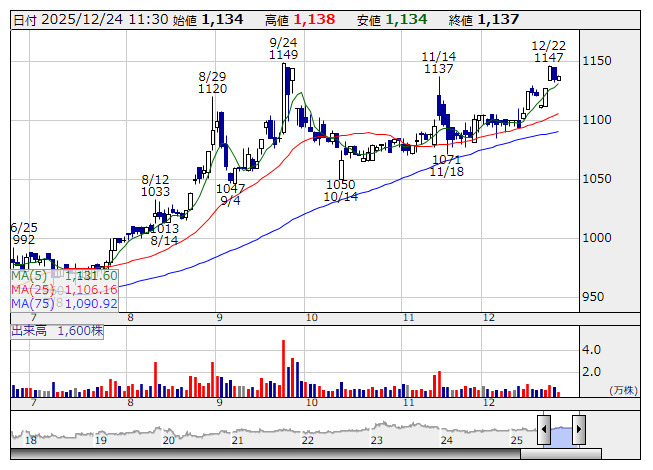653x470 pixels.
Task: Click the right range slider handle arrow
Action: pos(579,430)
